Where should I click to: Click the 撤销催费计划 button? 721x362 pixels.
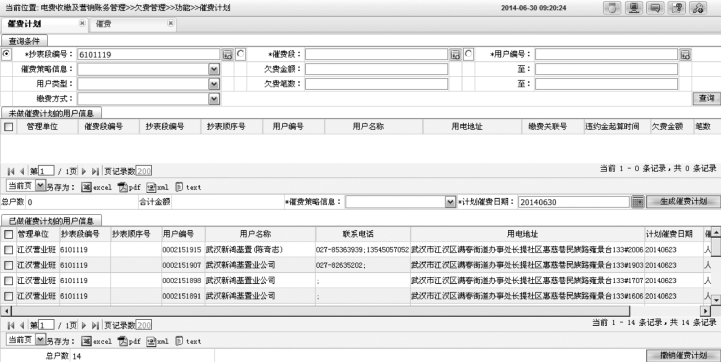tap(683, 356)
